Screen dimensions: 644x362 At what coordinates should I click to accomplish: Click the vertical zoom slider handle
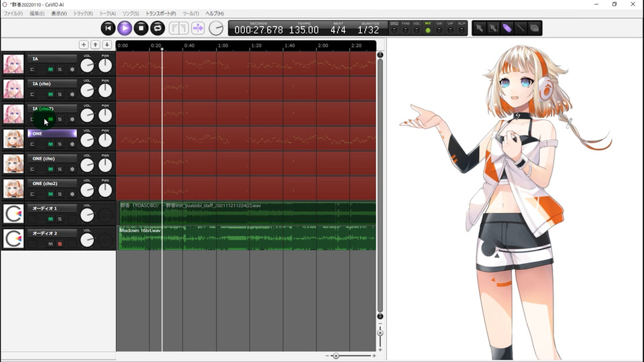(380, 333)
